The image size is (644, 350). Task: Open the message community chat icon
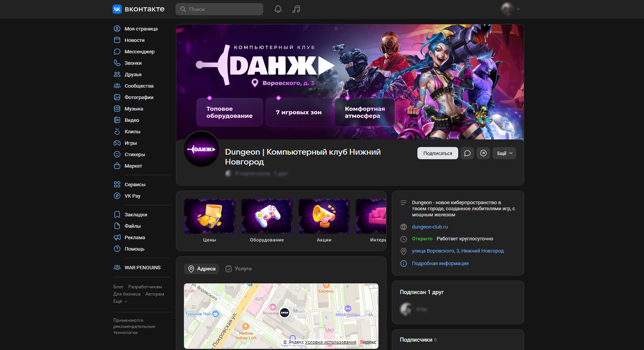pos(467,153)
